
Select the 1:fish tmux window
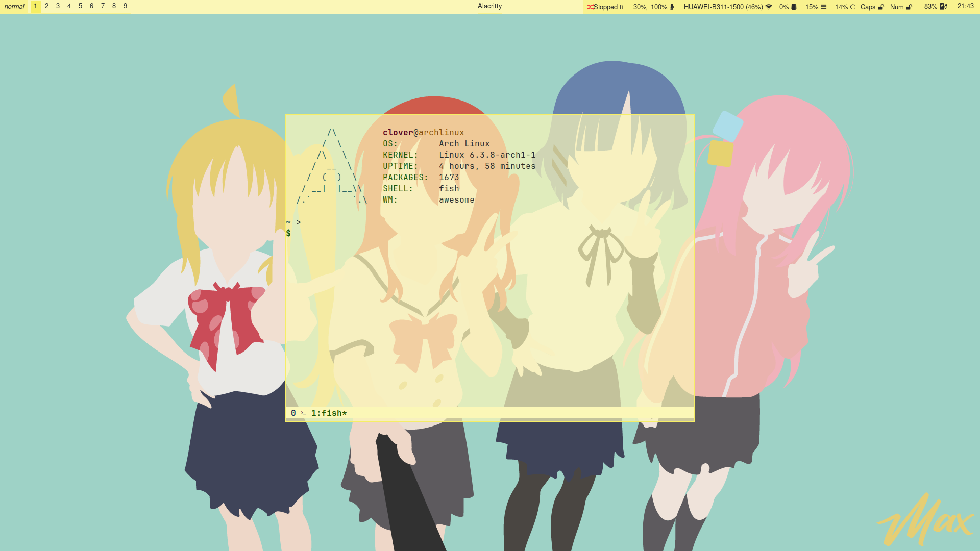point(329,413)
